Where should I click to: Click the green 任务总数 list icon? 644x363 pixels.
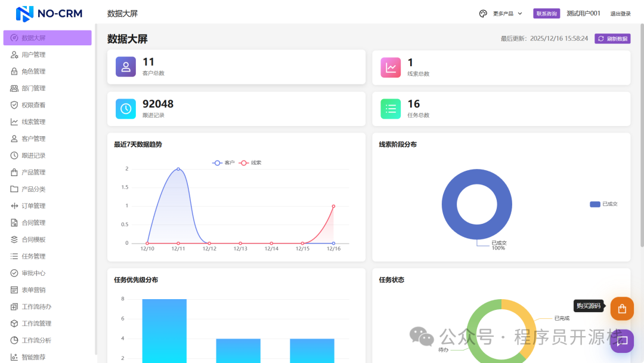point(391,109)
